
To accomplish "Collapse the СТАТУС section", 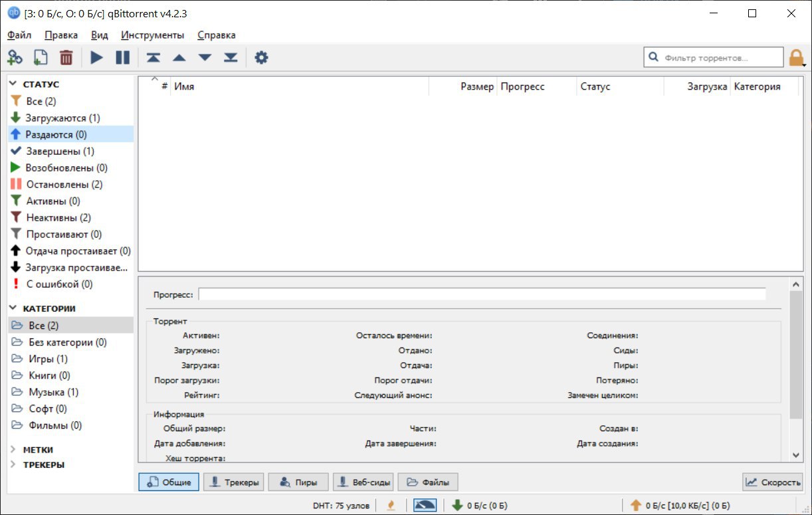I will coord(13,84).
